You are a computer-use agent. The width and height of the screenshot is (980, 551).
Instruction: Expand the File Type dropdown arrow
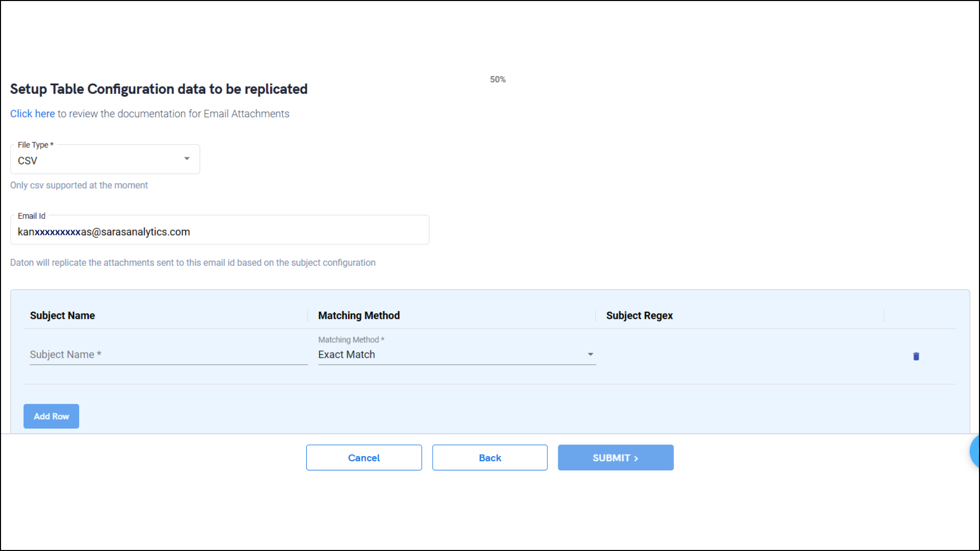(187, 159)
